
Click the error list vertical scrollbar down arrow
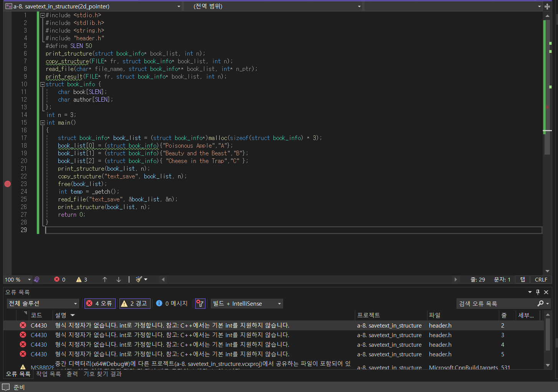548,365
